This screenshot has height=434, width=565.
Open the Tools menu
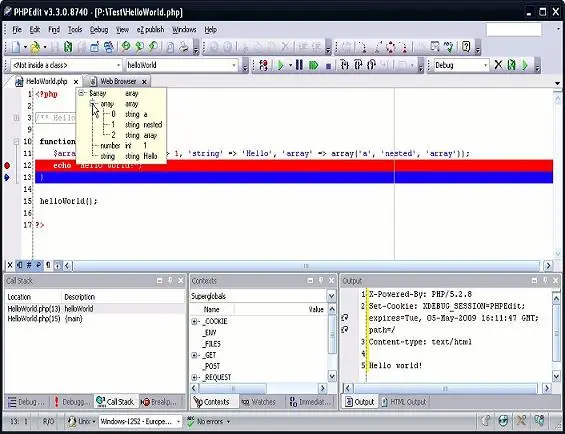(x=75, y=30)
